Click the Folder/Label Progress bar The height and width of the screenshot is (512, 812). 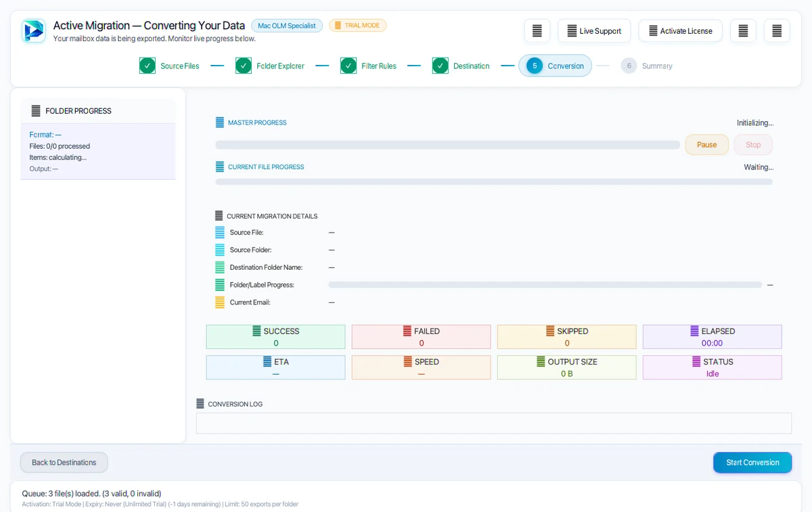click(545, 285)
